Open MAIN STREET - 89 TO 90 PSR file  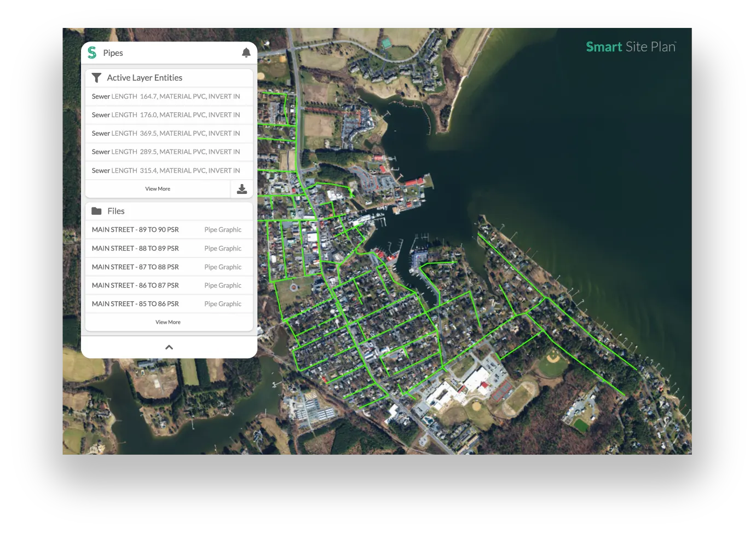(135, 230)
